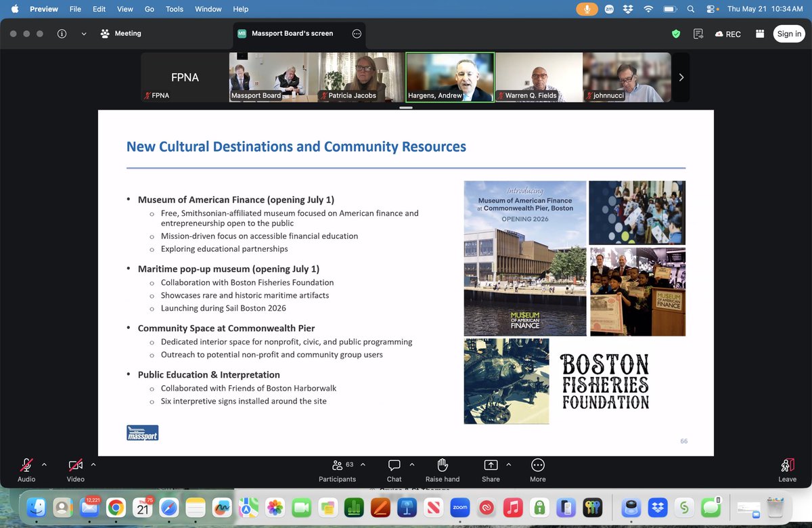Open Mail from the Dock
812x528 pixels.
click(89, 507)
